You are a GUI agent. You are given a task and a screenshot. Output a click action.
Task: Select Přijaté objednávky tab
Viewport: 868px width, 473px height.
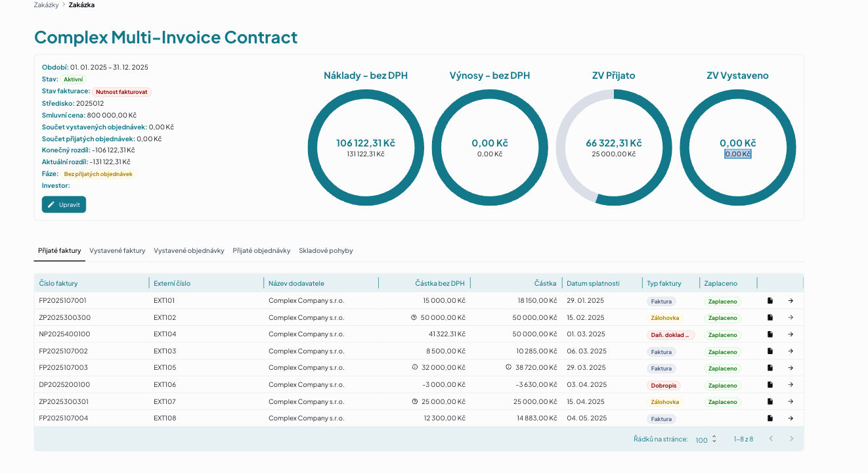[261, 251]
